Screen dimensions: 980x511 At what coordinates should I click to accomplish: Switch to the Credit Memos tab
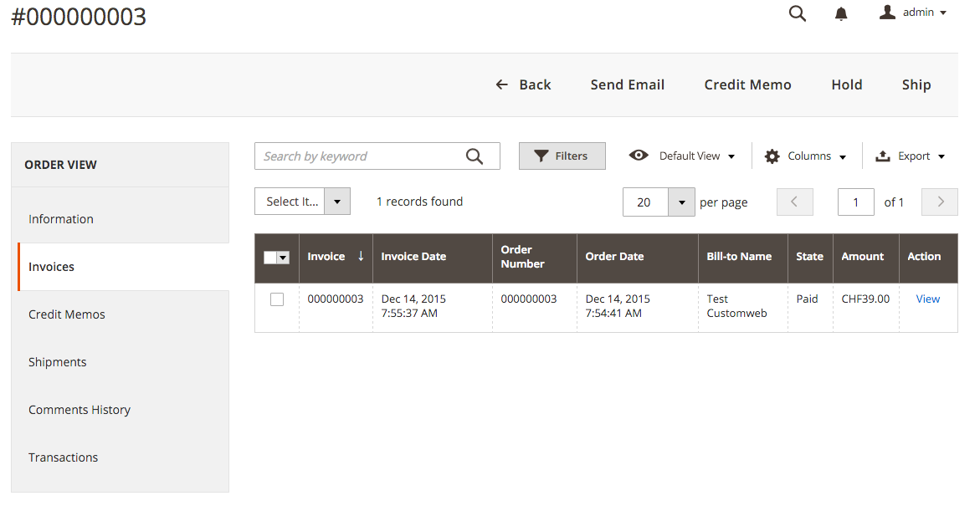67,314
